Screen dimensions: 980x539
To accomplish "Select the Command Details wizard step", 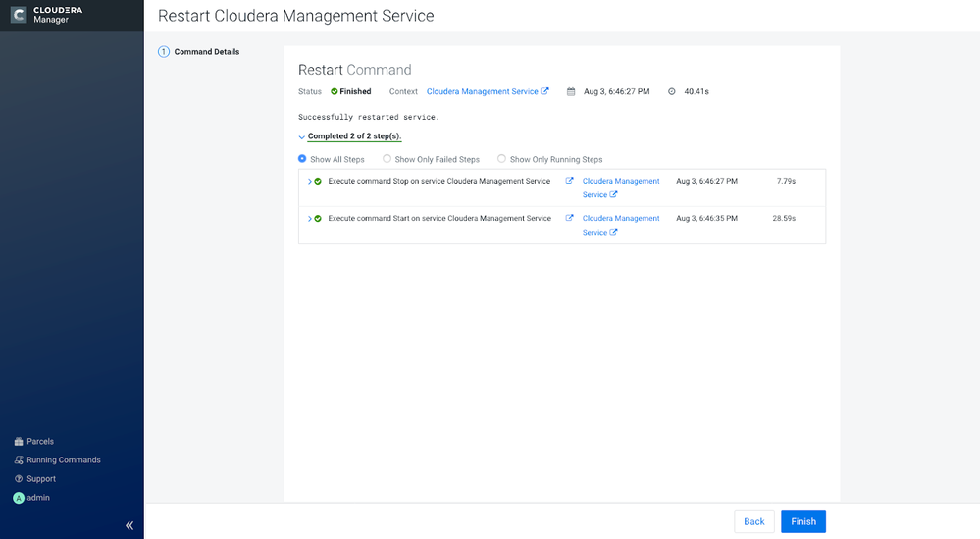I will point(199,52).
